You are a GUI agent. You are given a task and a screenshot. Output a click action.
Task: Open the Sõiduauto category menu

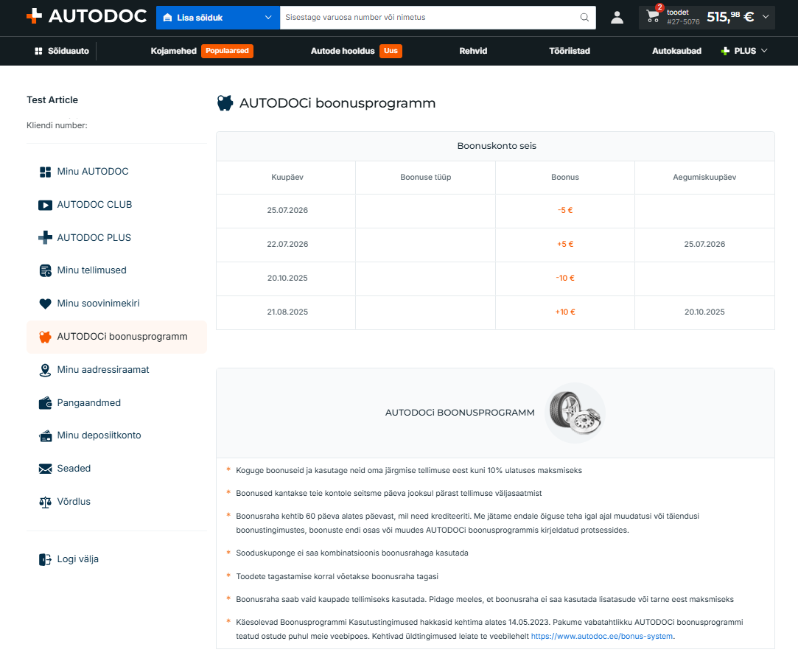62,51
